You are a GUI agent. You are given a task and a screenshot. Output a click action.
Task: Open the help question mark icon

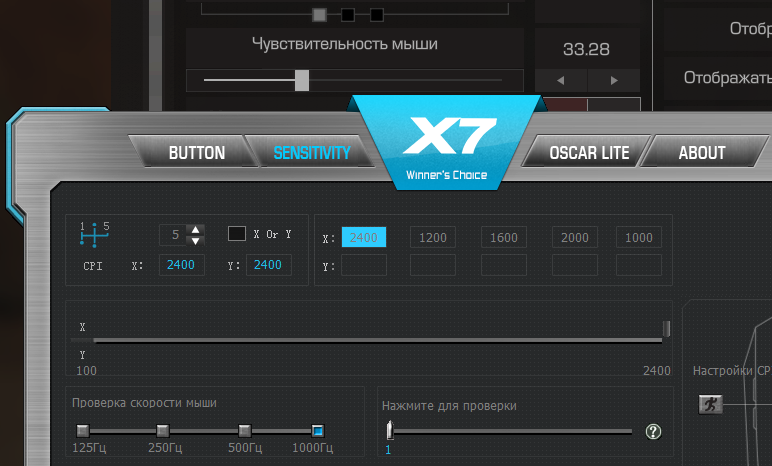(x=653, y=432)
